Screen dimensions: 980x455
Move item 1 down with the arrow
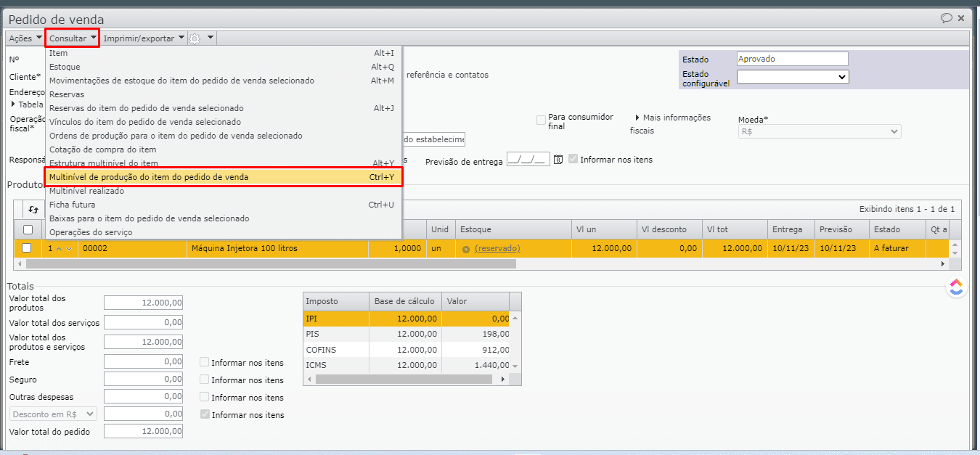click(x=69, y=248)
